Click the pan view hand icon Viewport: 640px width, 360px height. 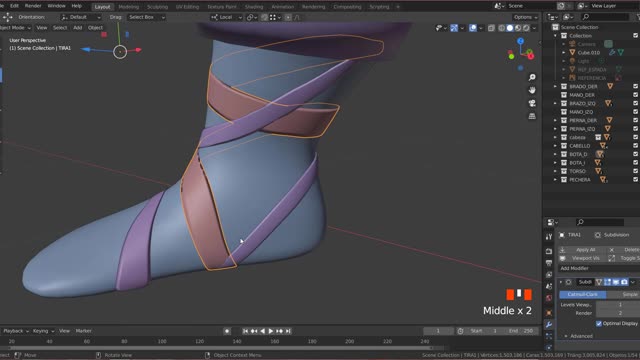click(532, 90)
